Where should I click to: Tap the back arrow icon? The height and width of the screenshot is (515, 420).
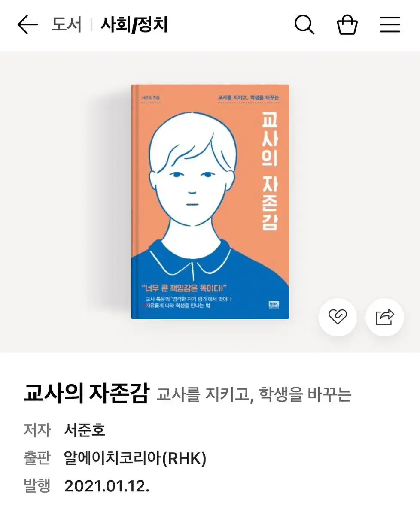tap(28, 25)
